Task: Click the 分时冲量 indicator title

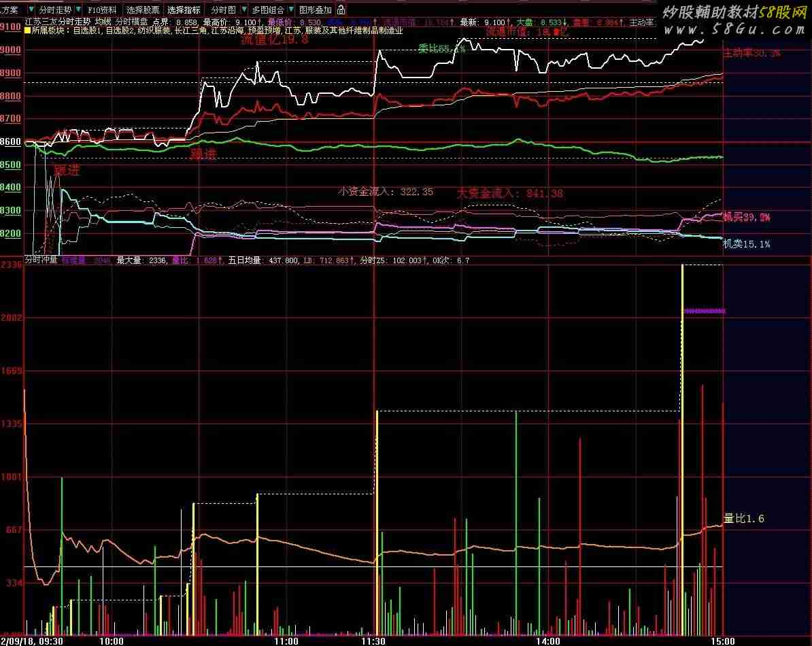Action: pos(41,260)
